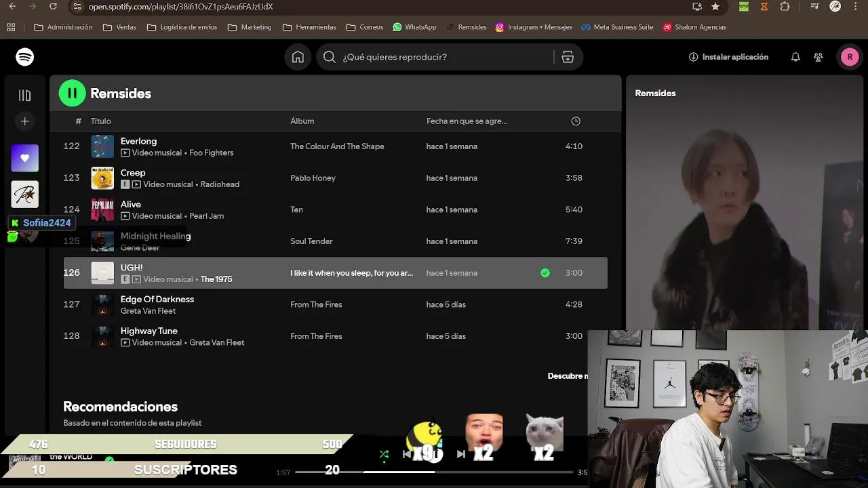Open the Foo Fighters artist link
Image resolution: width=868 pixels, height=488 pixels.
pyautogui.click(x=212, y=153)
